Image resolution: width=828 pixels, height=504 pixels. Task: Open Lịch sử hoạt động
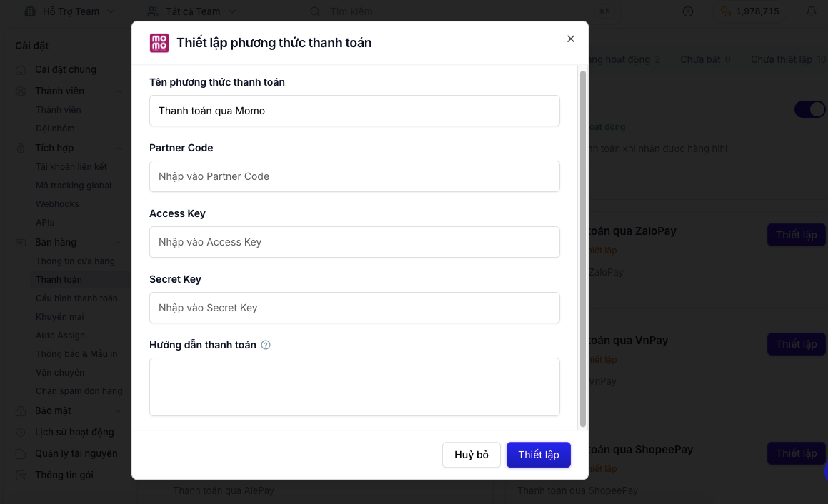tap(74, 432)
